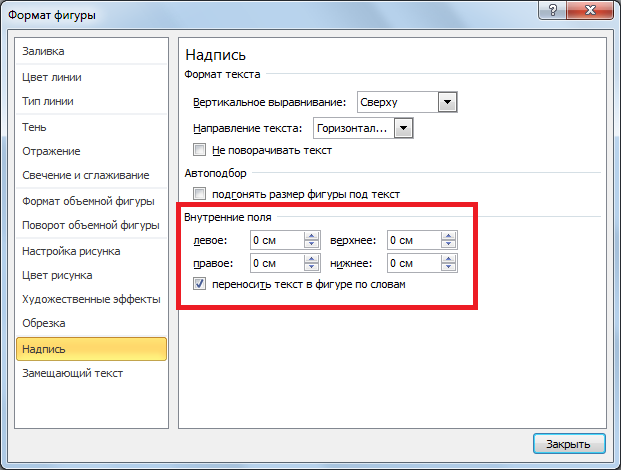Decrease правое margin with down arrow
The height and width of the screenshot is (471, 621).
pos(312,267)
